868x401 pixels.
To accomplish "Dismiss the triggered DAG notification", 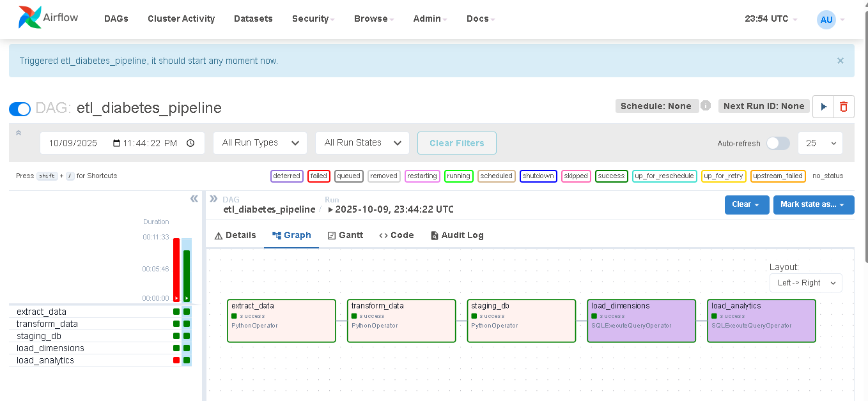I will (x=841, y=61).
